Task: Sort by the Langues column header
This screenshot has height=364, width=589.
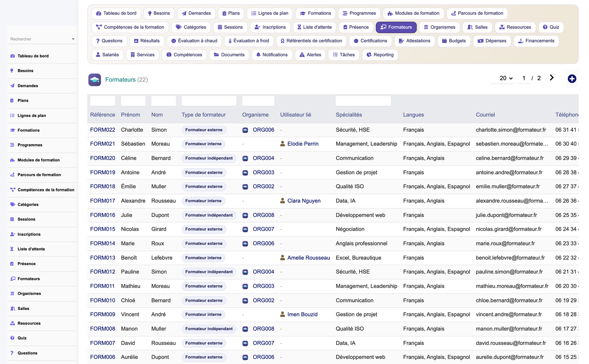Action: tap(413, 115)
